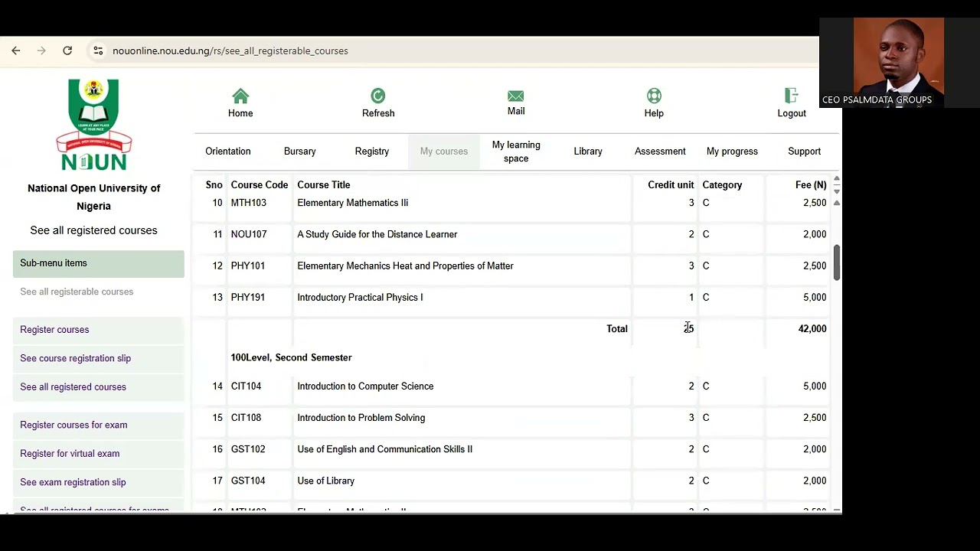Click the Fee (N) column header
Screen dimensions: 980x551
point(811,185)
